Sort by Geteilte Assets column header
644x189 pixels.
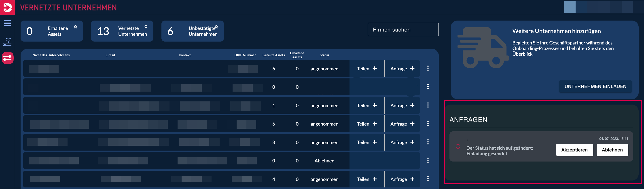coord(273,55)
